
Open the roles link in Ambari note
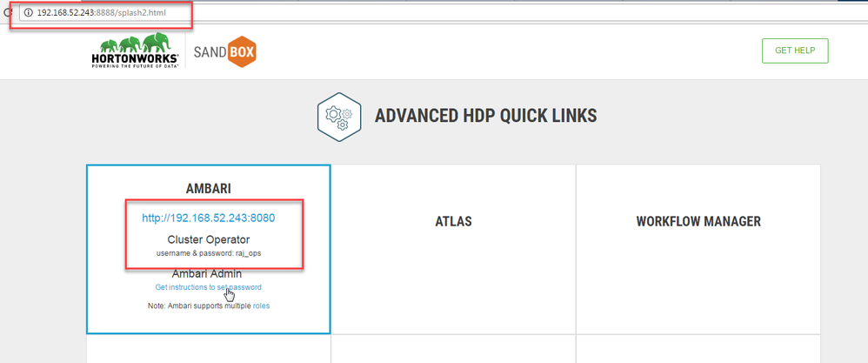[x=261, y=306]
